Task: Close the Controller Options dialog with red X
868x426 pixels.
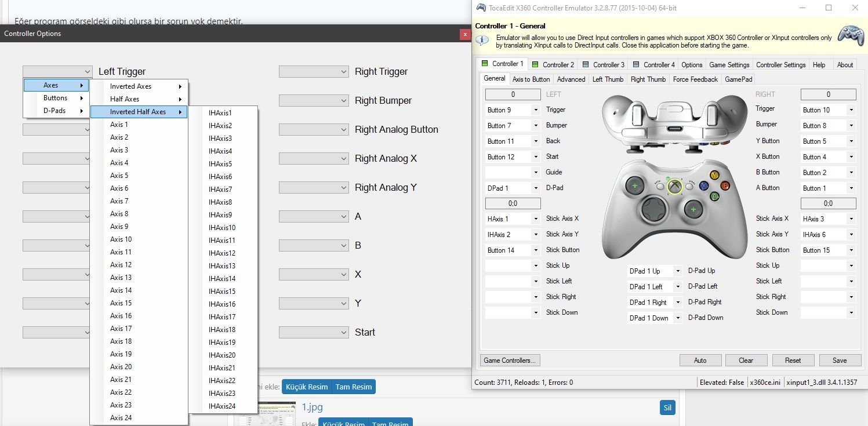Action: [464, 34]
